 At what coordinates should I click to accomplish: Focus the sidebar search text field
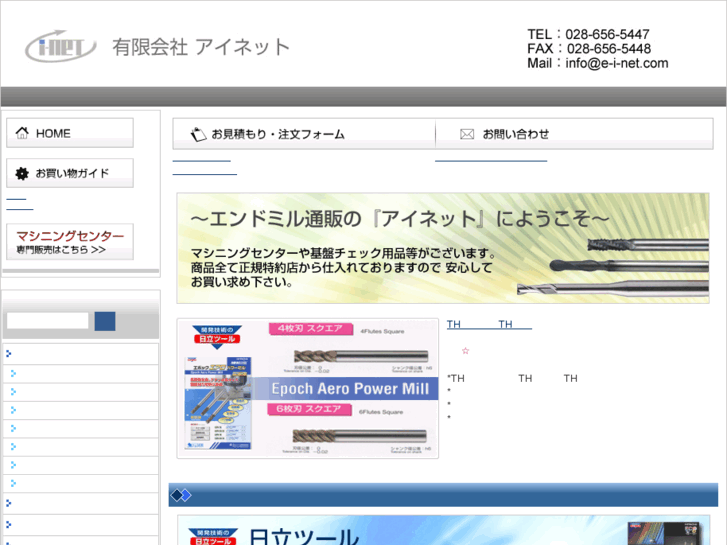tap(48, 321)
